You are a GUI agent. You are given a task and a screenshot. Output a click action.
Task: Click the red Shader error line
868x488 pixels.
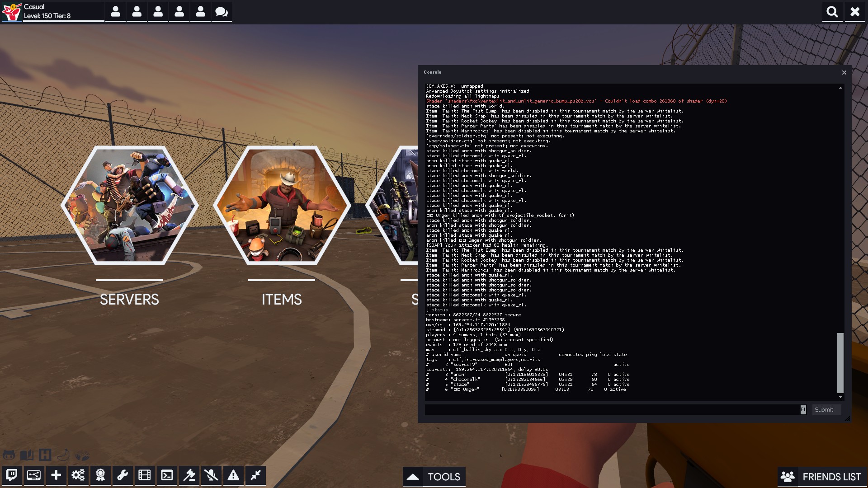coord(576,101)
